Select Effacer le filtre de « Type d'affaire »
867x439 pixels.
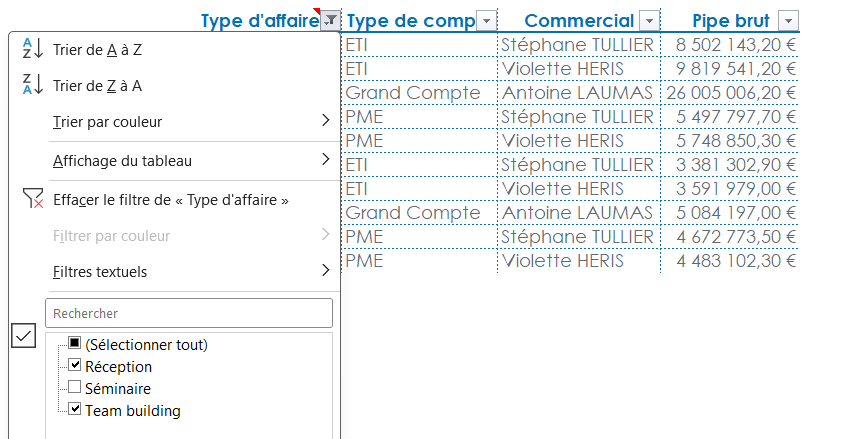point(170,199)
